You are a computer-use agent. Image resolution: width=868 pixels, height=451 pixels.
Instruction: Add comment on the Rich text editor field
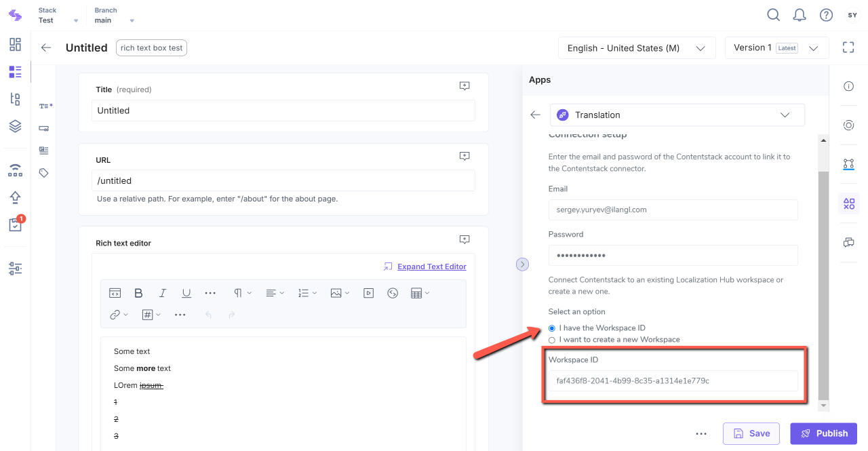click(x=465, y=239)
